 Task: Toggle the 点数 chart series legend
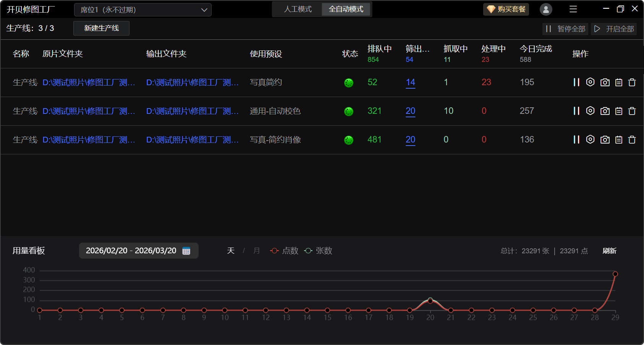[284, 251]
